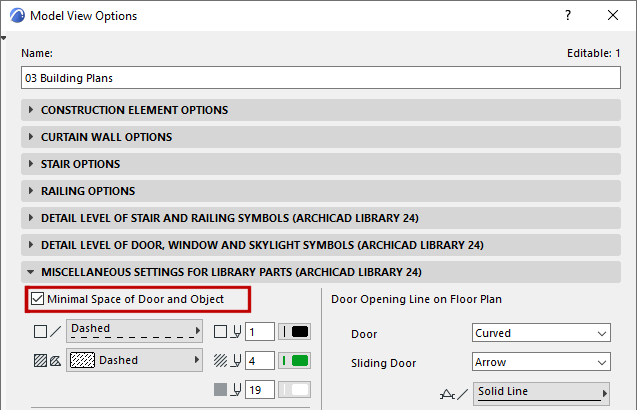This screenshot has height=410, width=637.
Task: Click fill category icon next to hatch icon
Action: (x=56, y=360)
